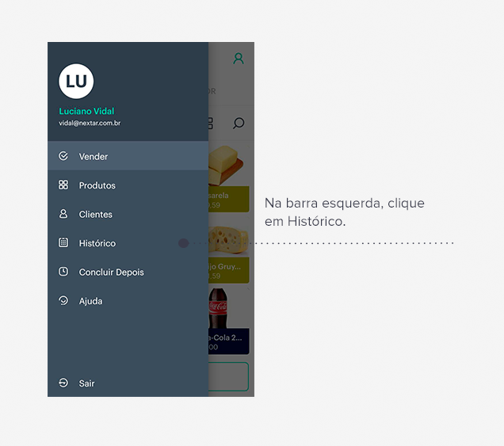Image resolution: width=504 pixels, height=446 pixels.
Task: Select Clientes in the sidebar
Action: [128, 214]
